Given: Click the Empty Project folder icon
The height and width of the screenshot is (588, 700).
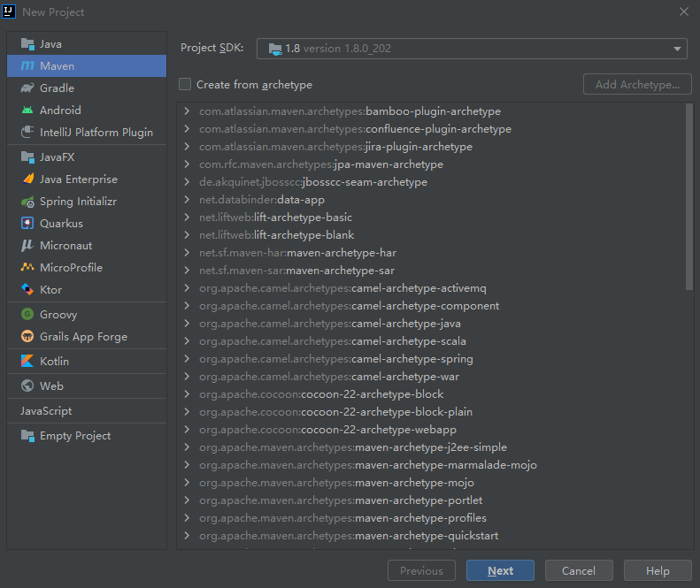Looking at the screenshot, I should (x=27, y=435).
